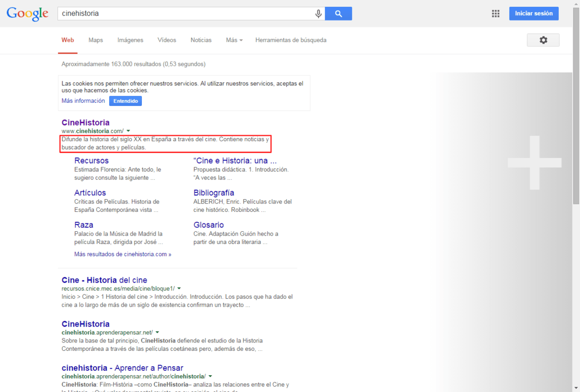Open cinehistoria - Aprender a Pensar result
Viewport: 580px width, 392px height.
coord(122,368)
